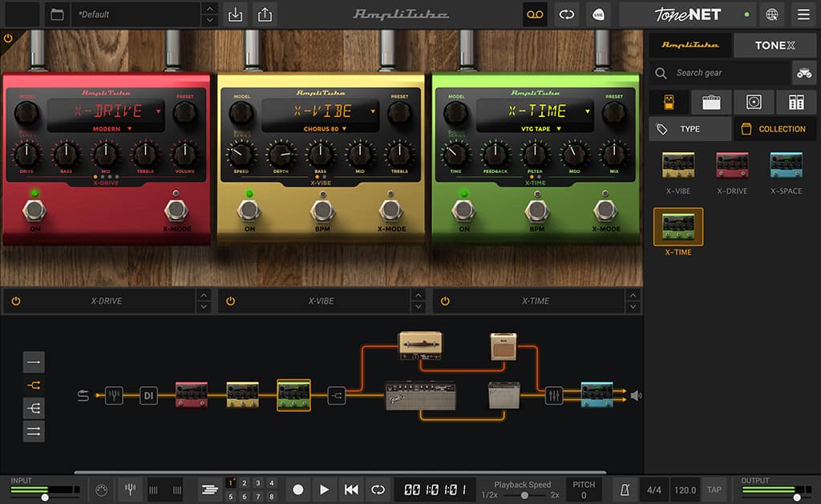Switch to the TONEX tab

(774, 46)
